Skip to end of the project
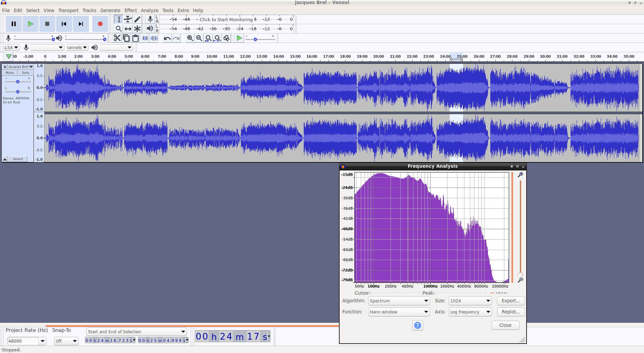Viewport: 644px width, 353px height. point(81,24)
